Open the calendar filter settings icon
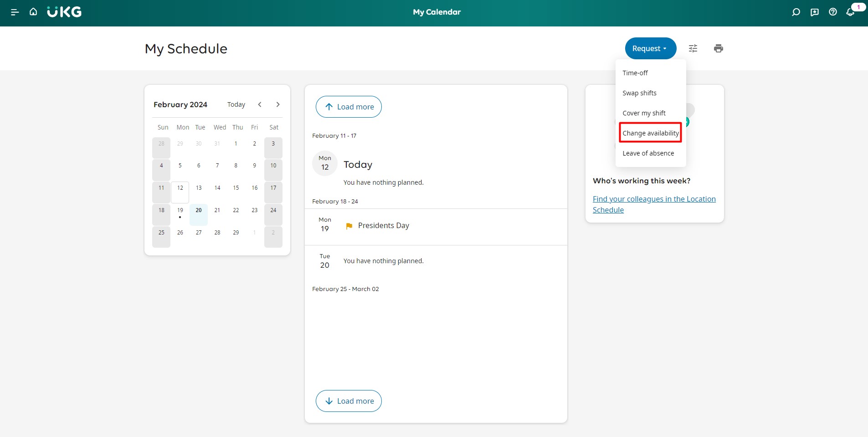868x437 pixels. (x=693, y=48)
